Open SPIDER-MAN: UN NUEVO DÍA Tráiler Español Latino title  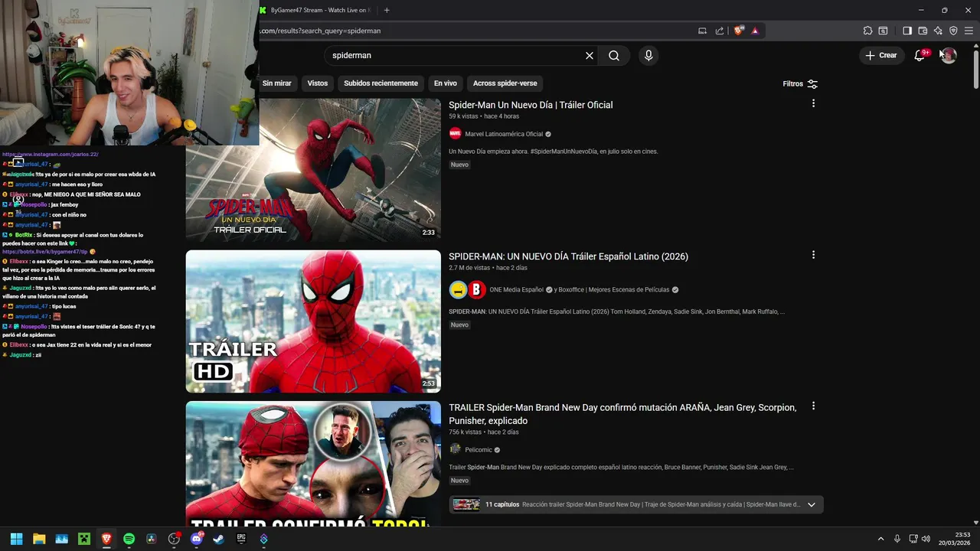[568, 256]
